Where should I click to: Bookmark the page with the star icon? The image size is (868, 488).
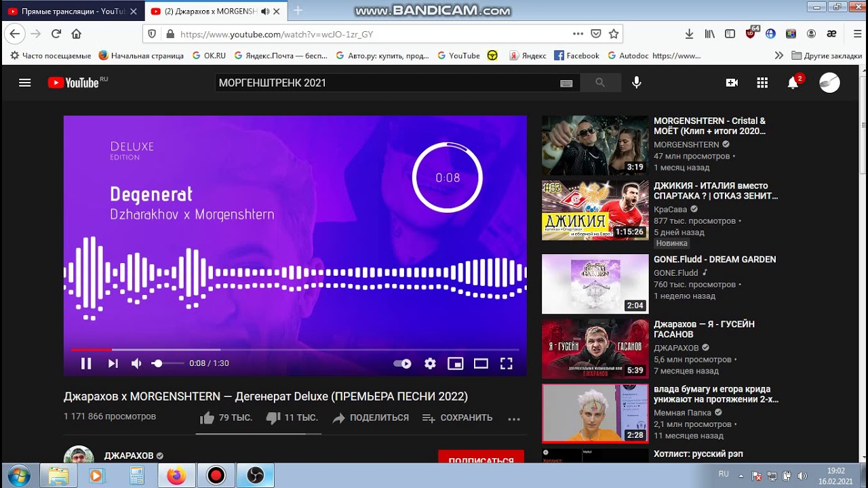pyautogui.click(x=614, y=34)
